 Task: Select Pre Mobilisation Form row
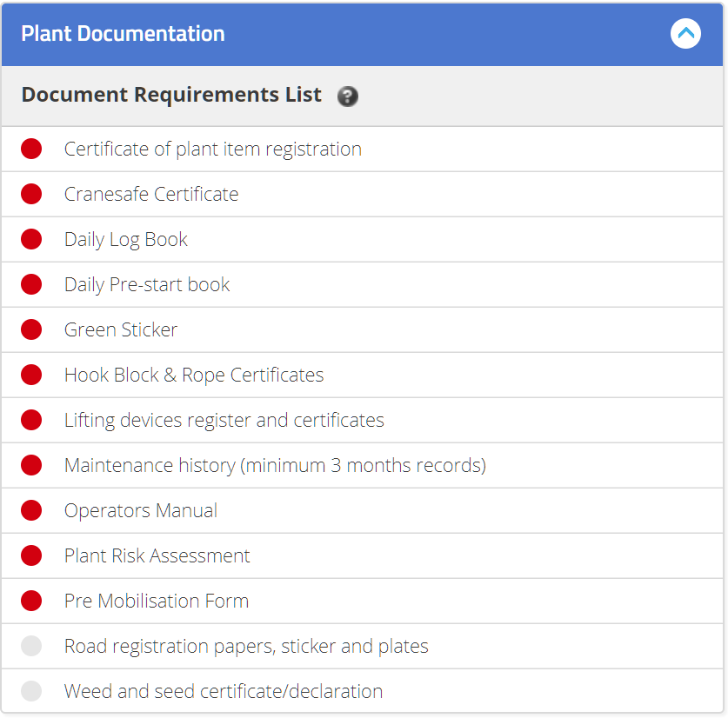362,601
